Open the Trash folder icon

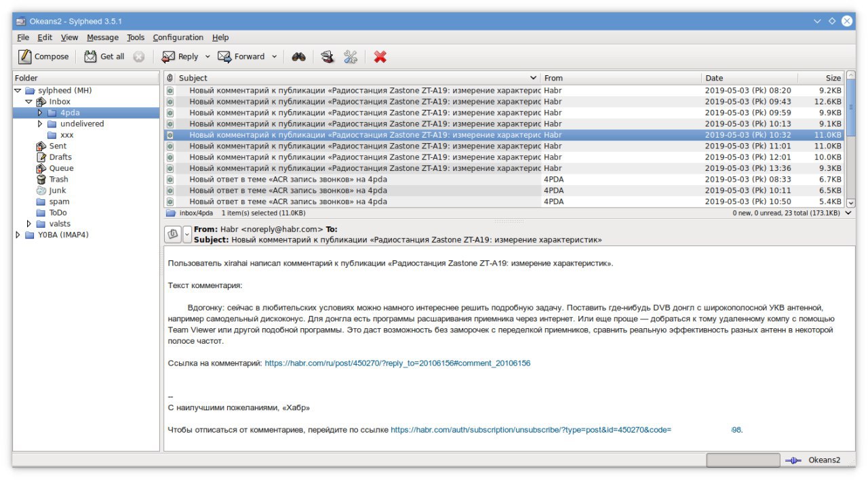coord(41,180)
